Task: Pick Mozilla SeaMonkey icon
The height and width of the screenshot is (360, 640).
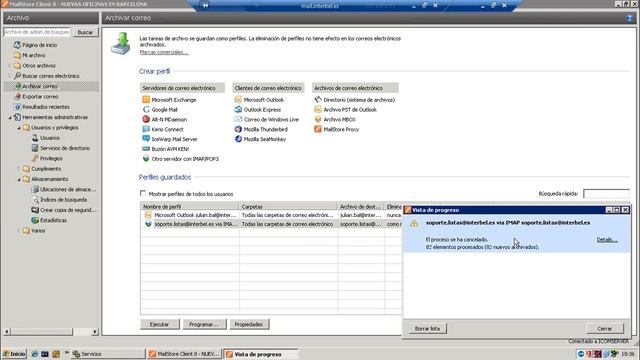Action: pos(238,139)
